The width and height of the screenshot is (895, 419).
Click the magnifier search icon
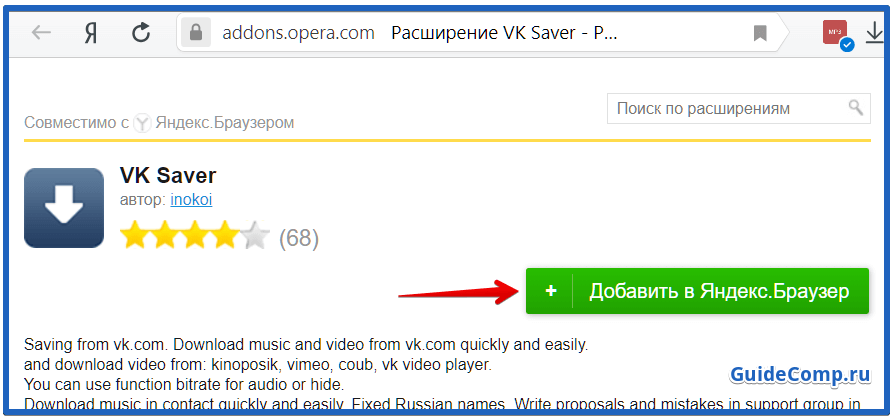[855, 107]
